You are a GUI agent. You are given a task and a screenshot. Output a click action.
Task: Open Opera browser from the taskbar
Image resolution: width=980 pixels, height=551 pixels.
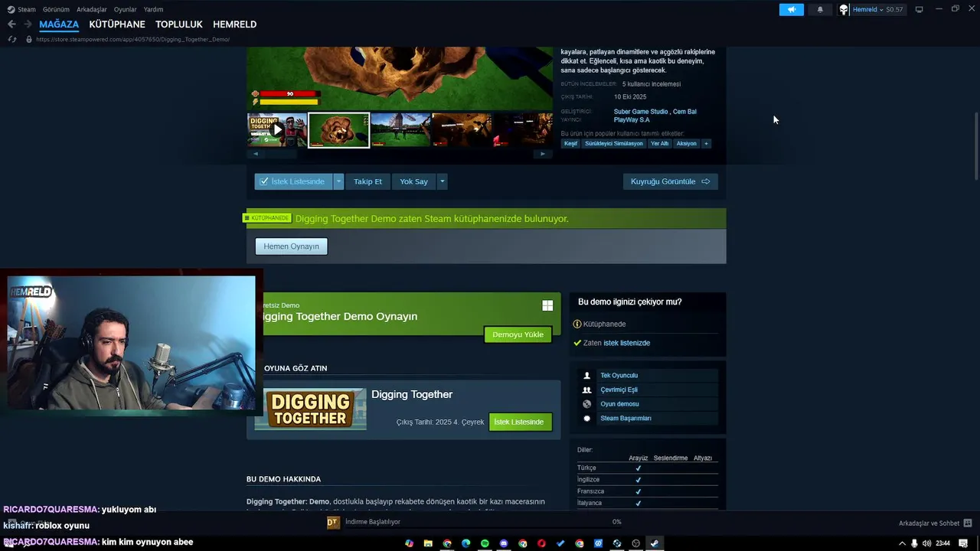(541, 543)
